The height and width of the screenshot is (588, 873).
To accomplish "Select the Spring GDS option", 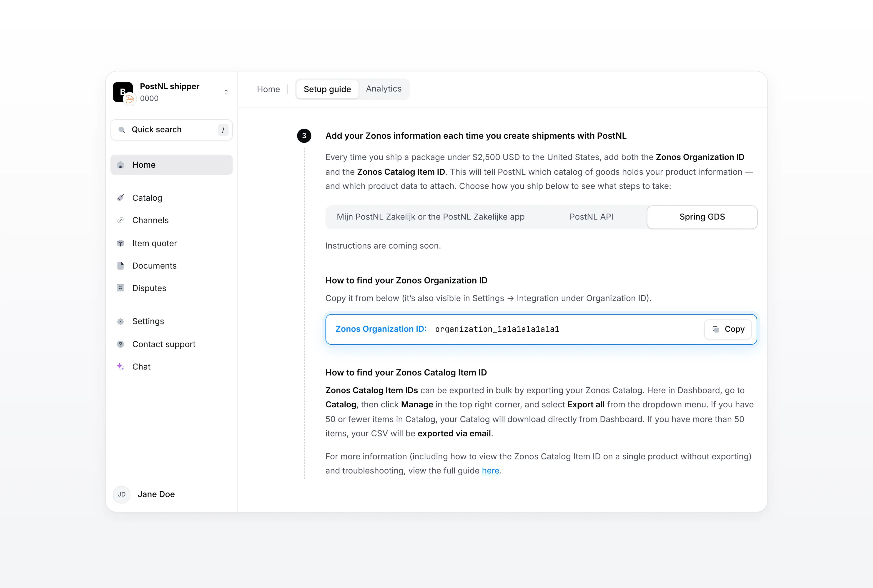I will pyautogui.click(x=702, y=217).
